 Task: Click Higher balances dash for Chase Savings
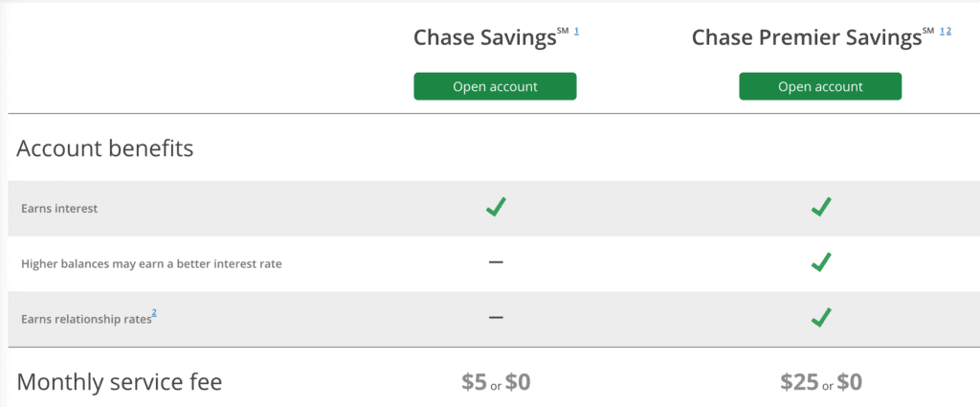coord(496,262)
